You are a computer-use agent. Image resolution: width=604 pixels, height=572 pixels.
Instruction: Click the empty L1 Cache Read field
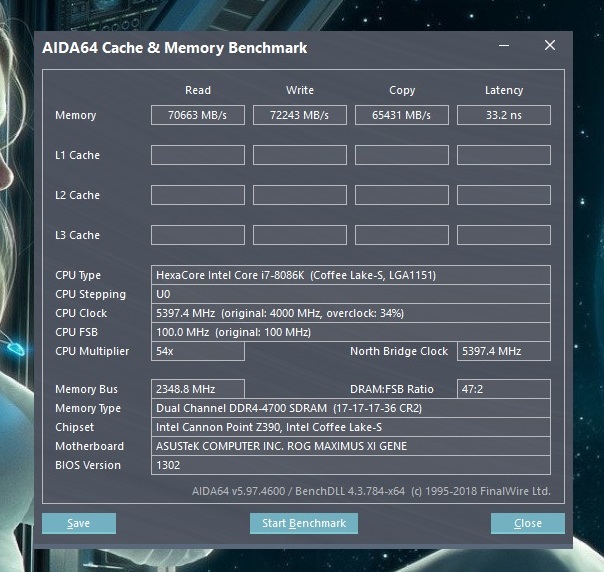coord(198,155)
